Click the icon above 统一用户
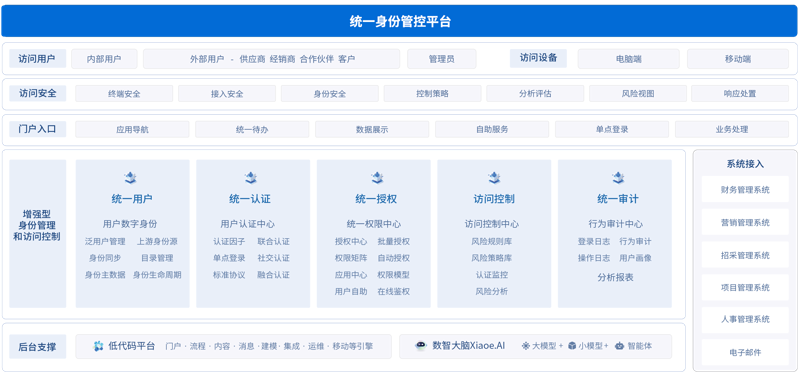 pyautogui.click(x=131, y=178)
